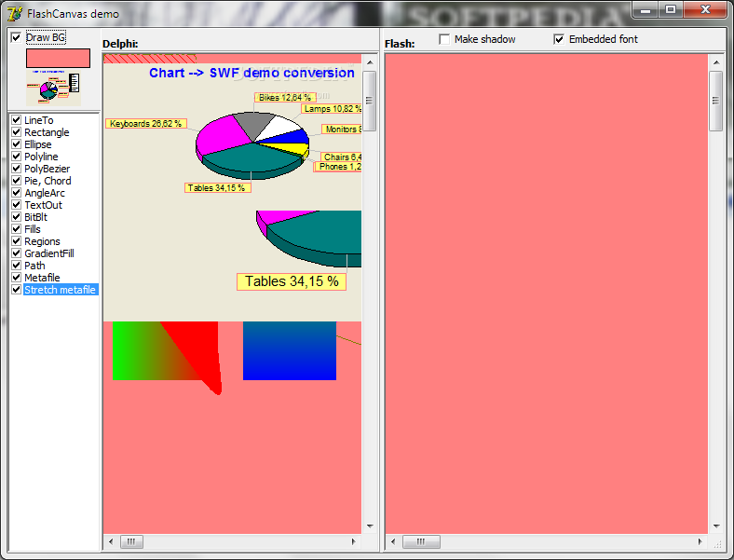This screenshot has width=734, height=560.
Task: Click the Flash horizontal scrollbar thumb
Action: [x=421, y=541]
